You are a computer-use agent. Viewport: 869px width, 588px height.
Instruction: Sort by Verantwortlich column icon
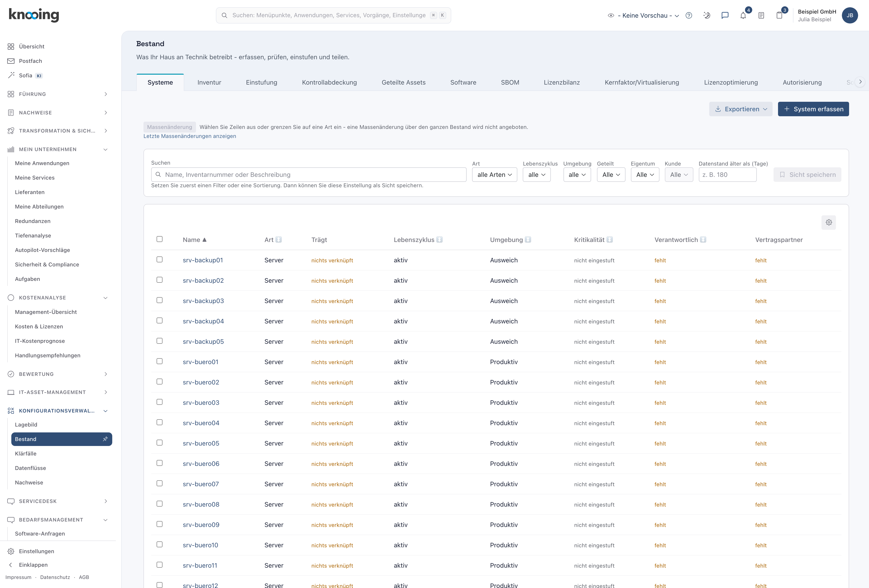[x=703, y=239]
